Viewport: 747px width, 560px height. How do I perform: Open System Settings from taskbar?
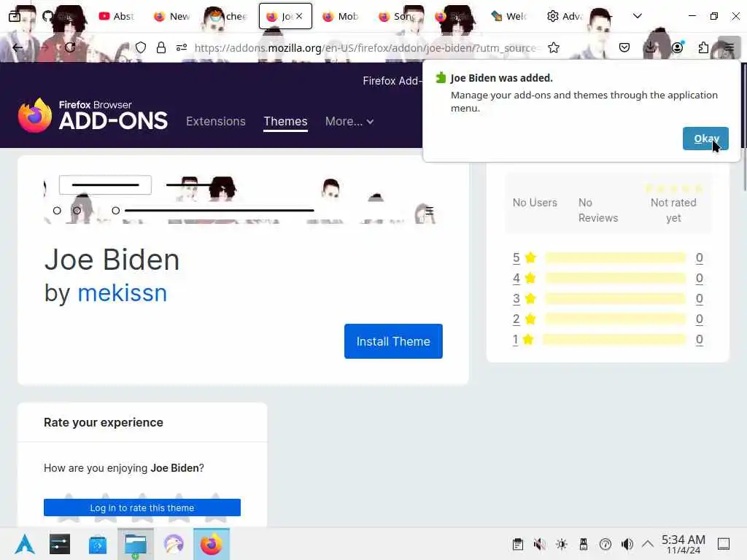click(60, 544)
